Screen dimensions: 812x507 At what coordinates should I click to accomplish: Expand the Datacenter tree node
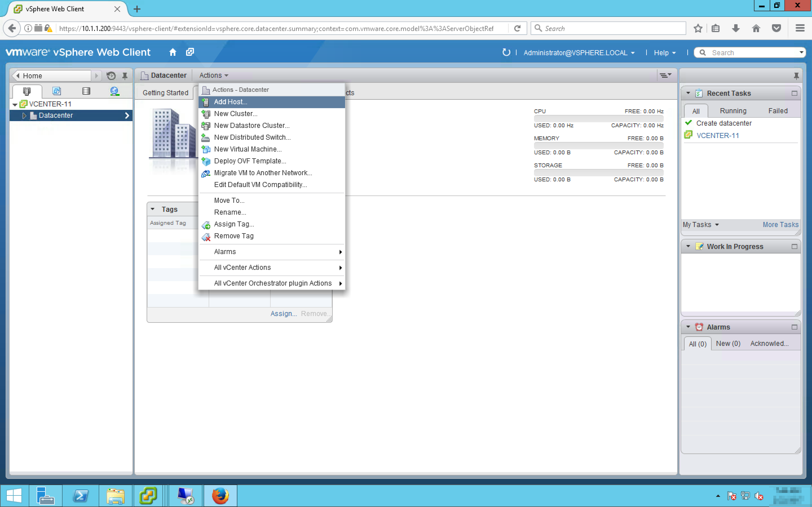(24, 115)
